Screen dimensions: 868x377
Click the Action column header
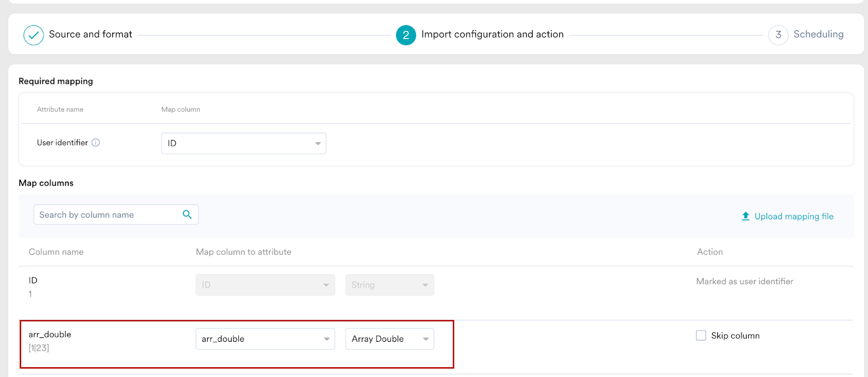coord(710,252)
